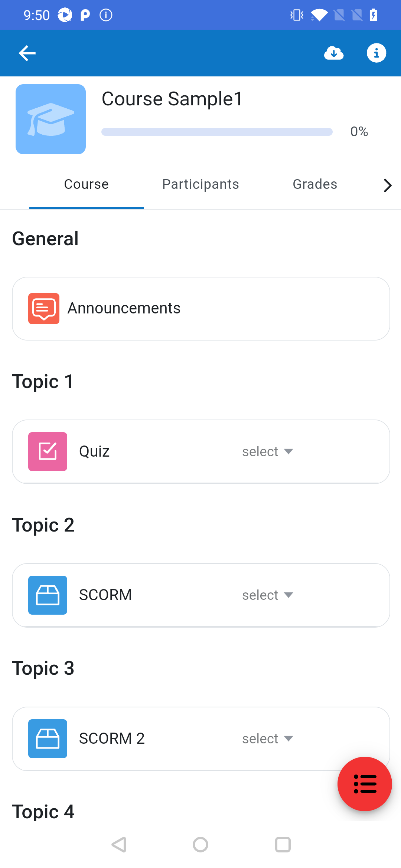Expand the SCORM 2 select dropdown
The image size is (401, 868).
coord(268,739)
